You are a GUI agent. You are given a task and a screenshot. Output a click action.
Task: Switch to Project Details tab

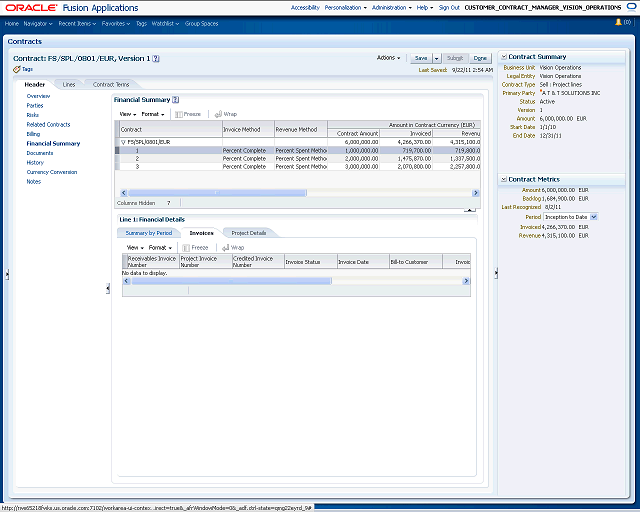(x=249, y=233)
